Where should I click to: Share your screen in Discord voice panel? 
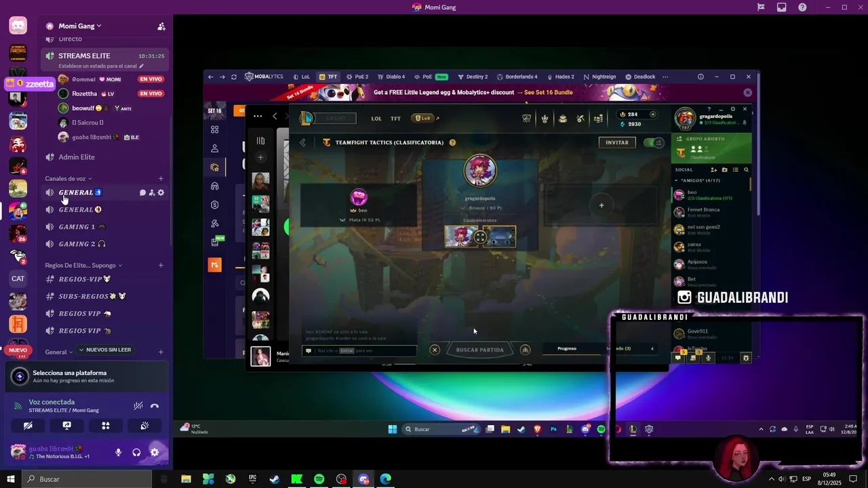(66, 426)
